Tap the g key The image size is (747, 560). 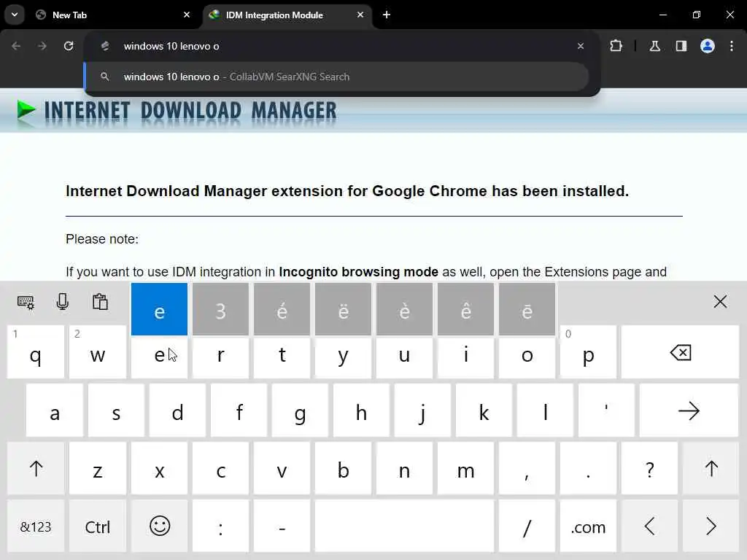tap(300, 411)
